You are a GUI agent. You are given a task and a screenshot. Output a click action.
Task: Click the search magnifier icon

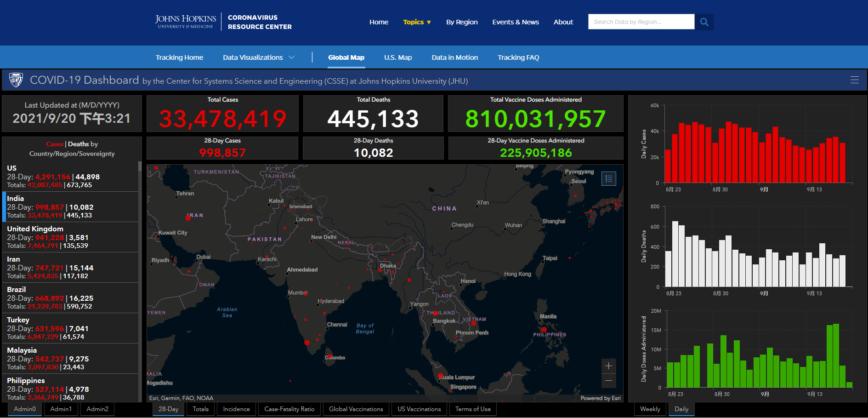coord(704,22)
